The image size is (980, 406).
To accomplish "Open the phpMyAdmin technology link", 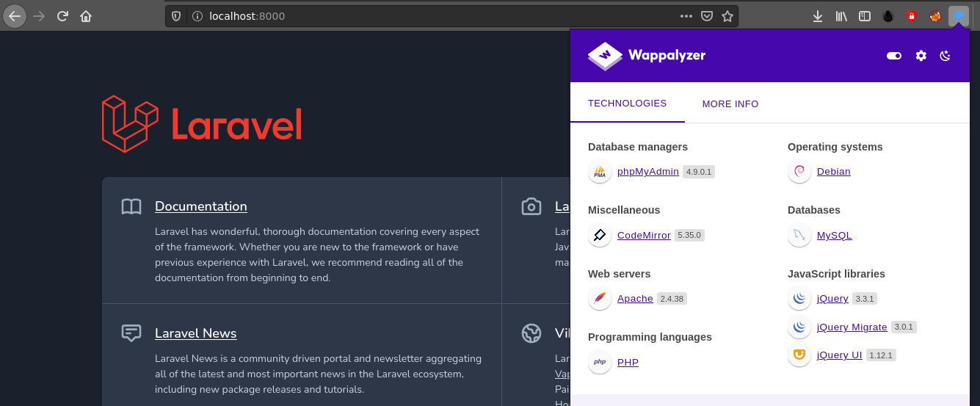I will click(647, 172).
